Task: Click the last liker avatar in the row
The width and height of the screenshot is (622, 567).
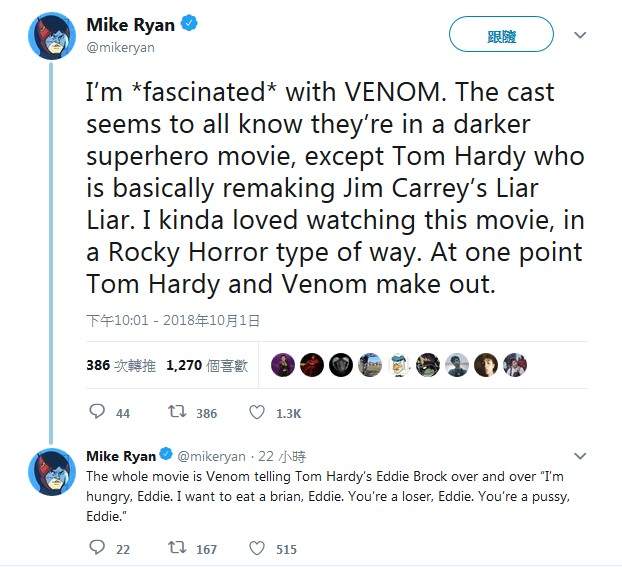Action: coord(515,365)
